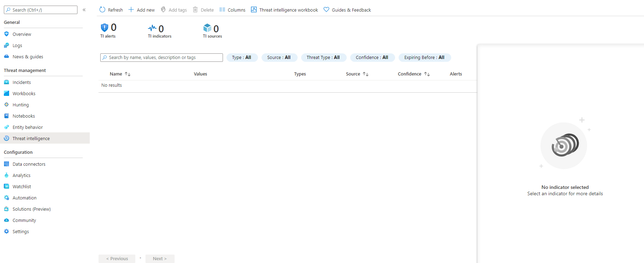Open the Threat Type : All filter
This screenshot has height=263, width=644.
pos(324,58)
